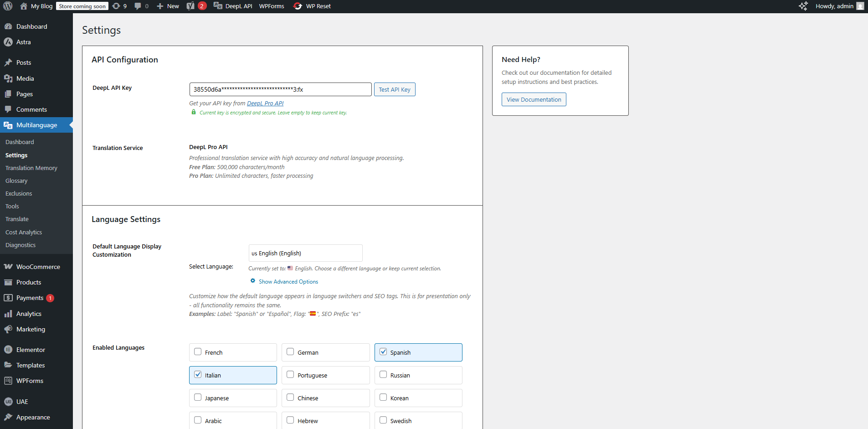Click the View Documentation button

coord(534,99)
